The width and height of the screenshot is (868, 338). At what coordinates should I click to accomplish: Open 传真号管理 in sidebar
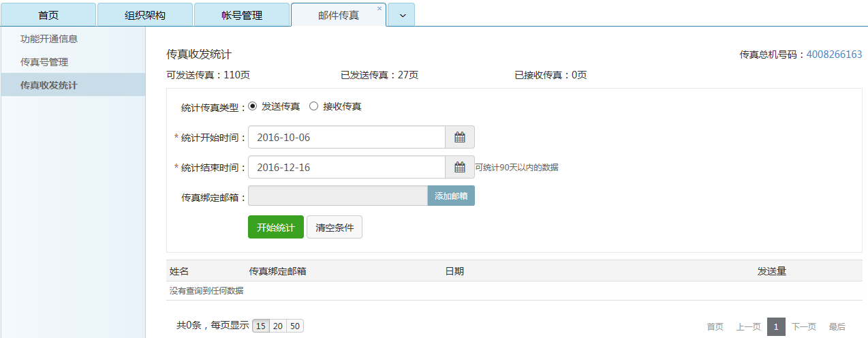click(x=44, y=62)
